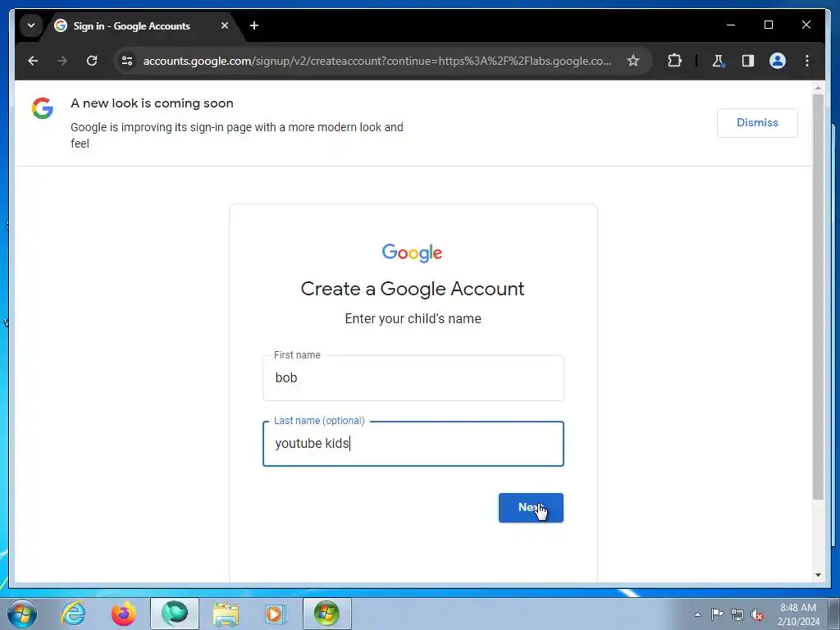Maximize the Chrome window
The height and width of the screenshot is (630, 840).
[768, 25]
